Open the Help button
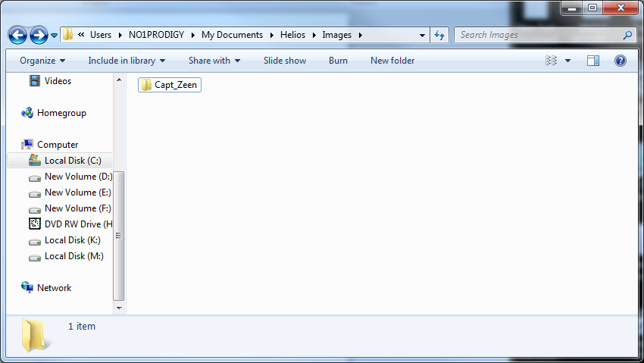The image size is (644, 363). pyautogui.click(x=621, y=61)
